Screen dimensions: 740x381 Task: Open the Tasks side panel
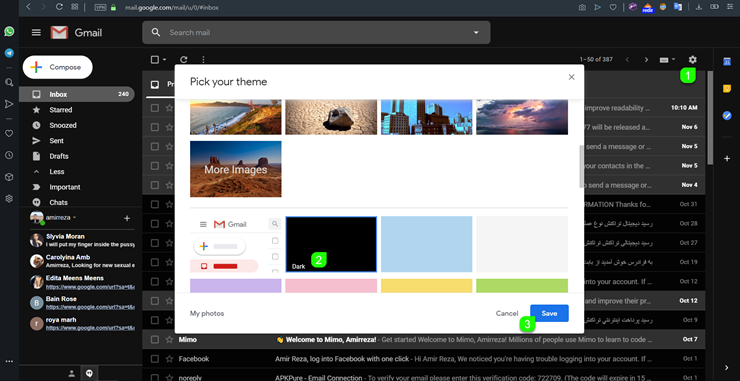[727, 115]
